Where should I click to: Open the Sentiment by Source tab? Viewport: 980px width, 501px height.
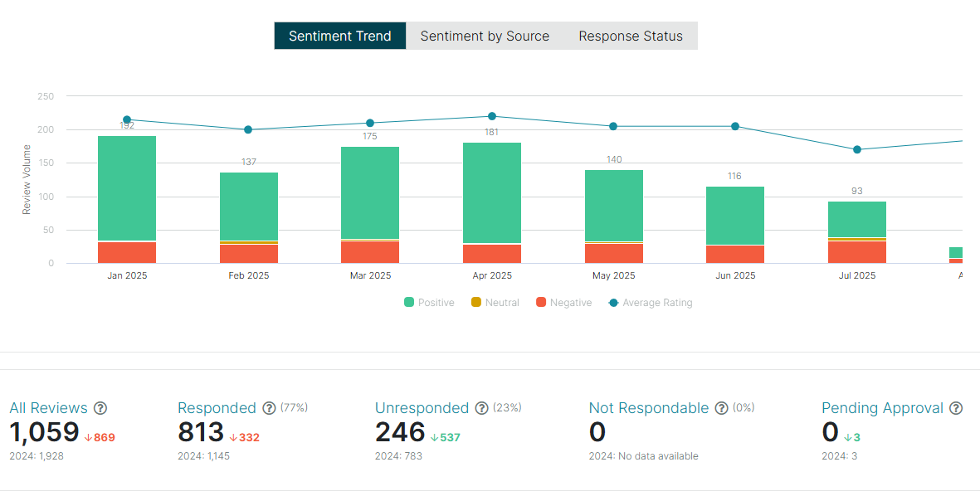(x=485, y=36)
